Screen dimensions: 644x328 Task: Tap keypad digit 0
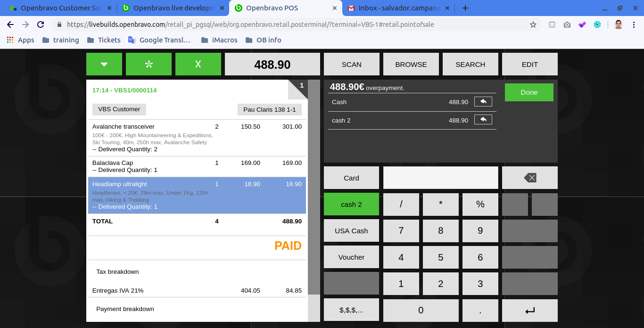pos(421,310)
